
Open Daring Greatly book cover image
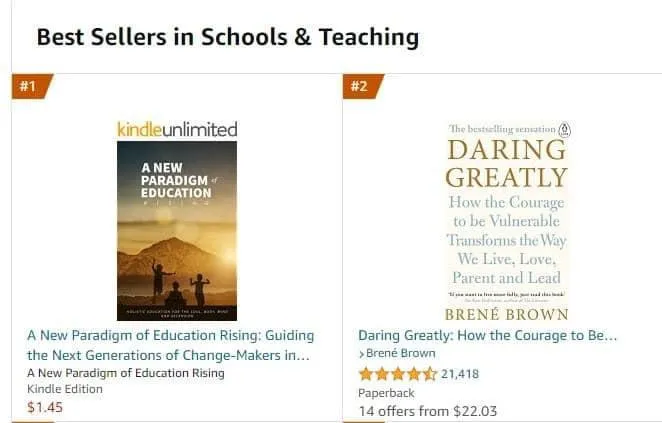(x=507, y=222)
